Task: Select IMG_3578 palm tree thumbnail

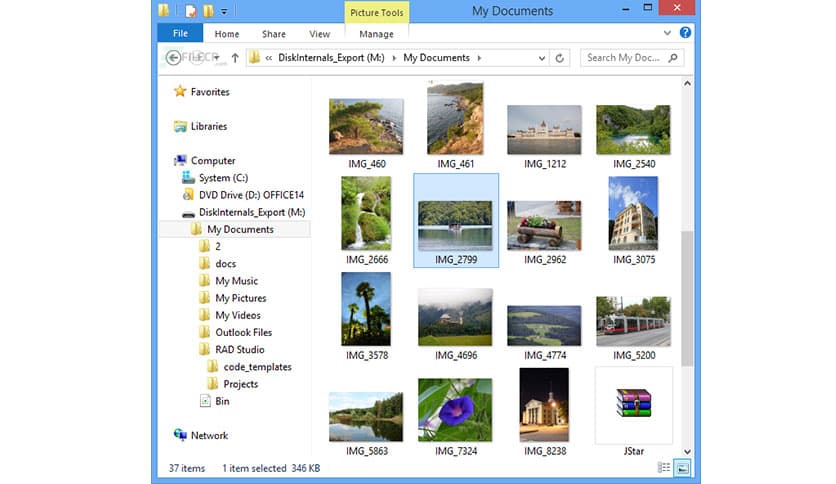Action: pyautogui.click(x=366, y=309)
